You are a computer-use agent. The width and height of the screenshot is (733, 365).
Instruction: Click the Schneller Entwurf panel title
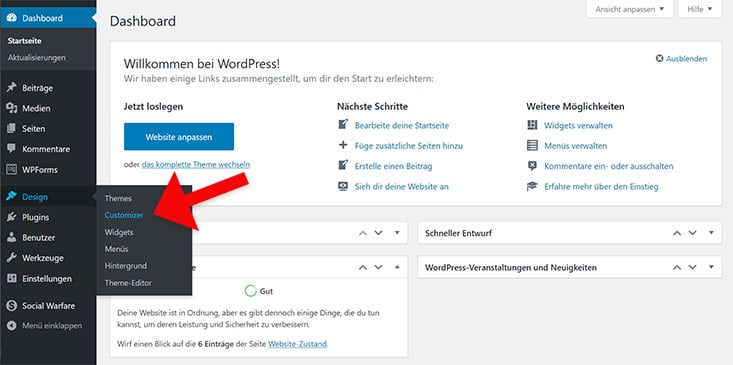[x=458, y=233]
